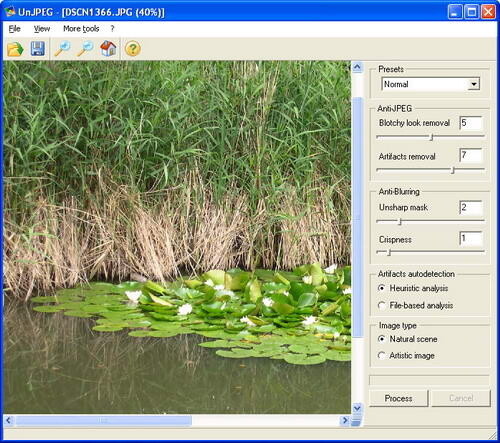500x443 pixels.
Task: Click the Artifacts removal slider handle
Action: pos(453,170)
